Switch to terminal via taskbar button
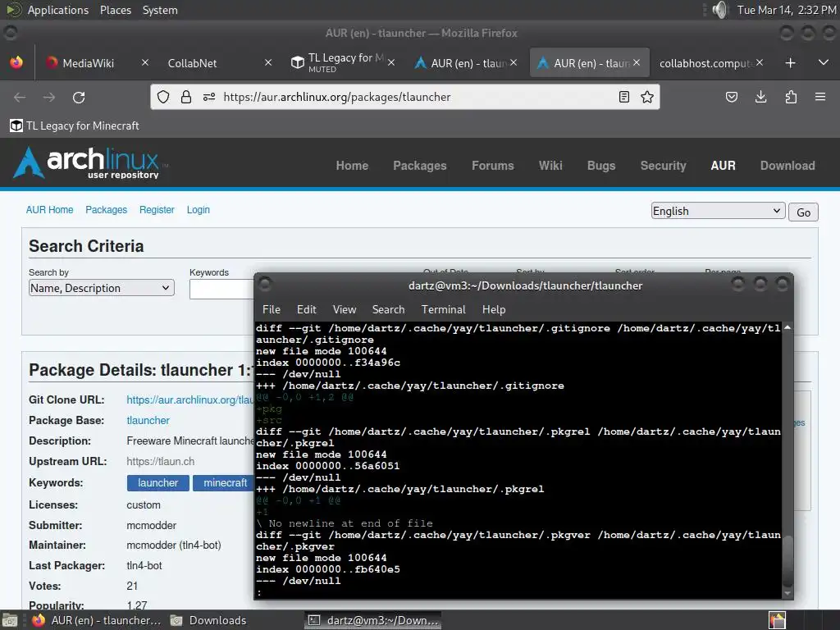The image size is (840, 630). coord(373,620)
